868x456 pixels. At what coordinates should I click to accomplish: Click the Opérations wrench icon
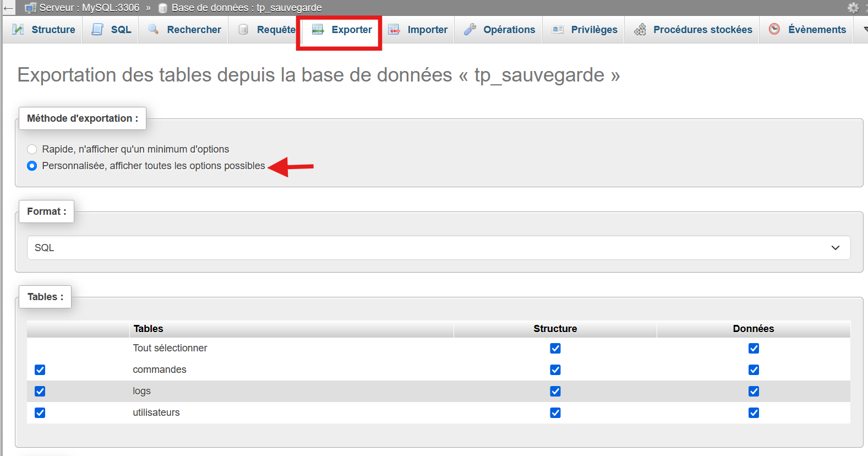tap(470, 29)
